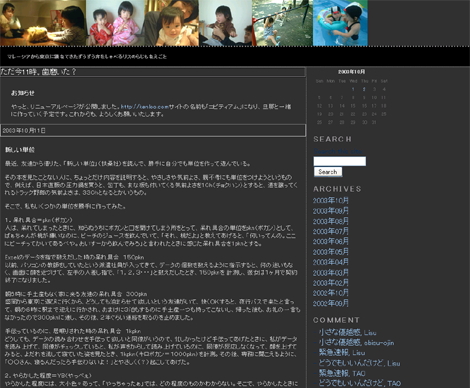Image resolution: width=470 pixels, height=388 pixels.
Task: Click inside the search text field
Action: [x=340, y=161]
